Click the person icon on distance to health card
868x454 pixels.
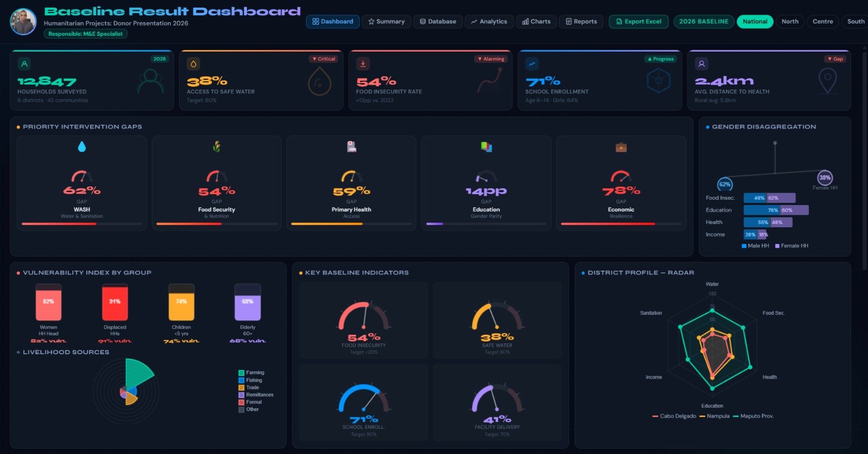pyautogui.click(x=701, y=64)
